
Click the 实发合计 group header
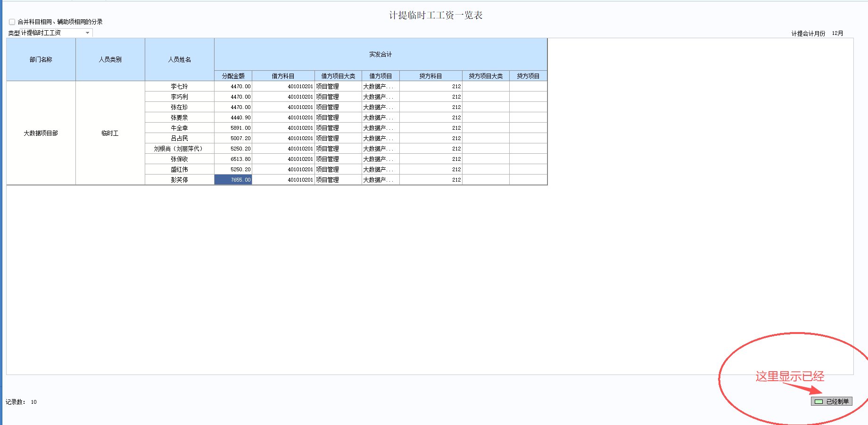[380, 54]
